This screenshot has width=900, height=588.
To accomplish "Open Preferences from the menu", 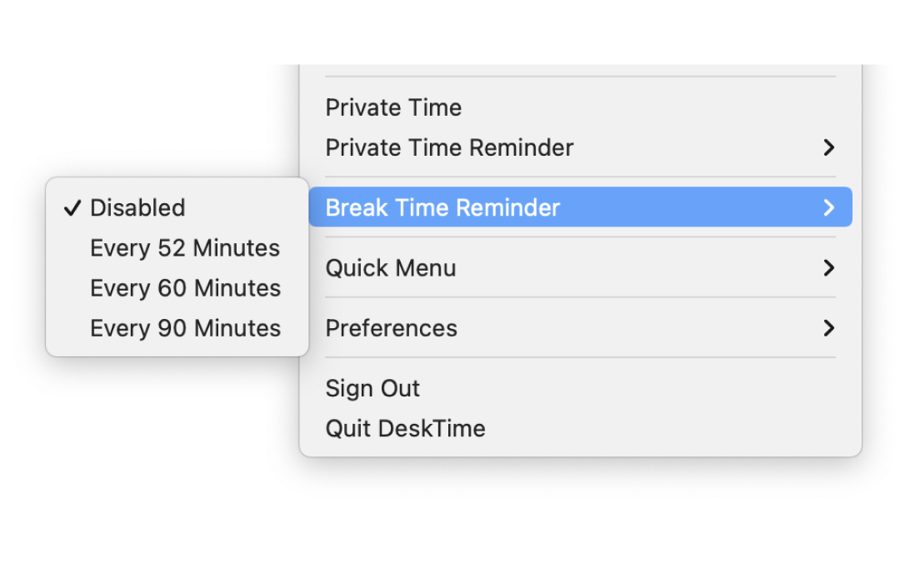I will pos(391,328).
